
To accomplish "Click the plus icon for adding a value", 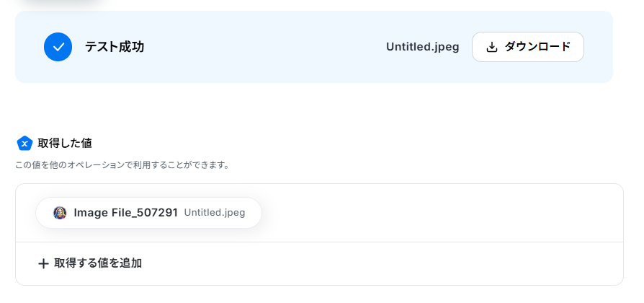I will [43, 263].
